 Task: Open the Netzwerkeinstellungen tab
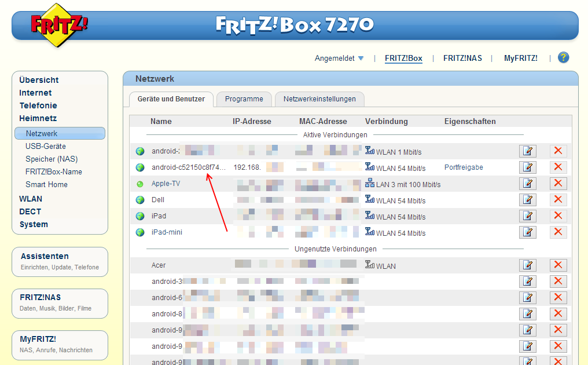(x=319, y=99)
